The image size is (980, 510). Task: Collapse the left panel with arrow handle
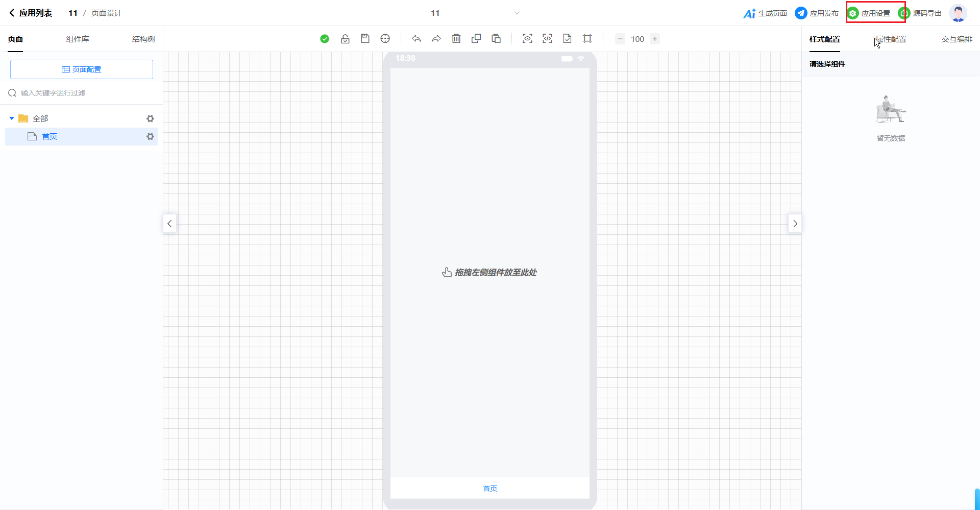pos(169,224)
